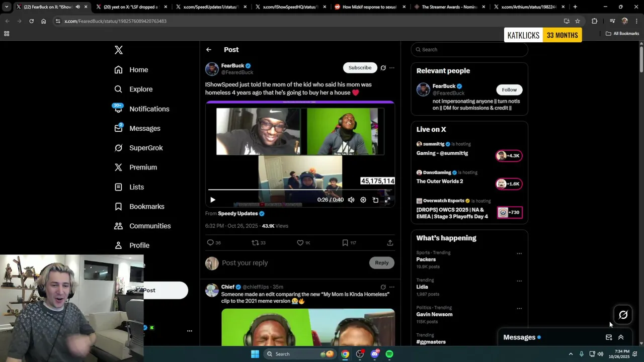644x362 pixels.
Task: Share the FearBuck post
Action: coord(390,243)
